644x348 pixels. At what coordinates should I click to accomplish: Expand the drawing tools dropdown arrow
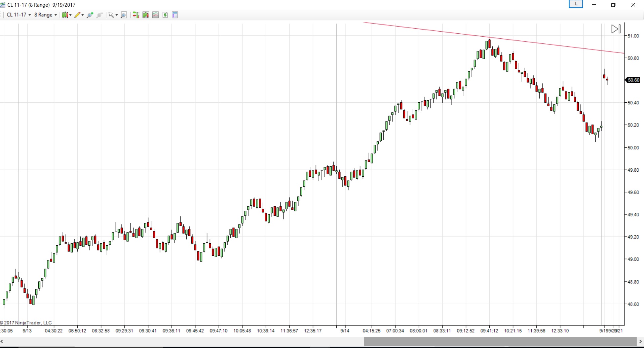point(83,15)
